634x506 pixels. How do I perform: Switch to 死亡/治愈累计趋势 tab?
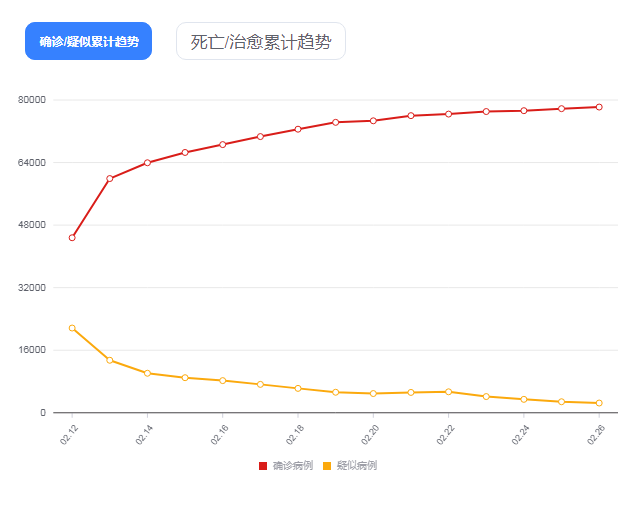point(261,41)
